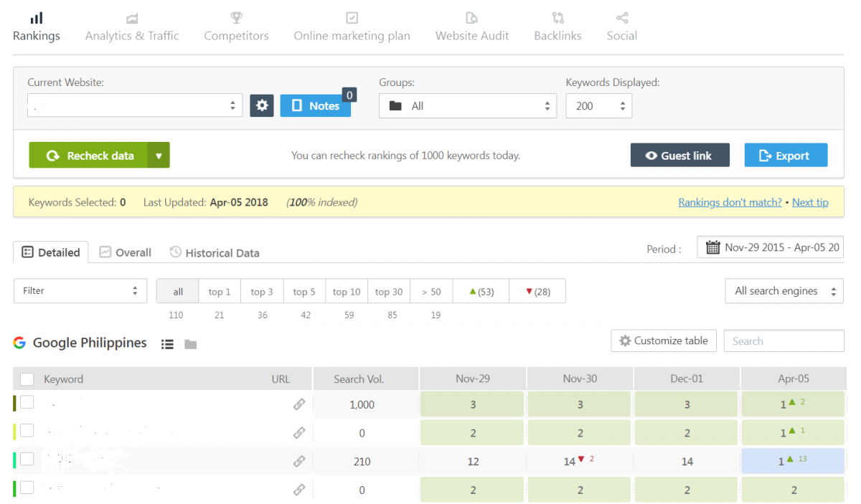Open the Social section icon
861x504 pixels.
point(621,18)
